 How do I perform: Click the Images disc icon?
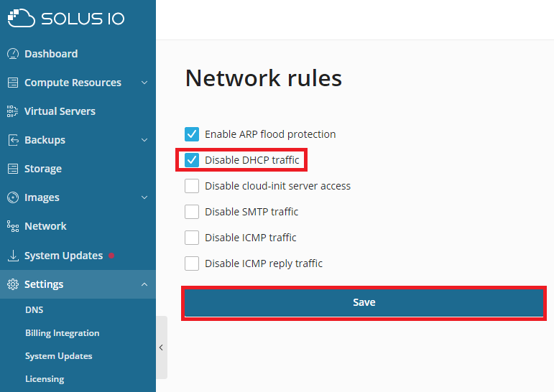point(13,197)
